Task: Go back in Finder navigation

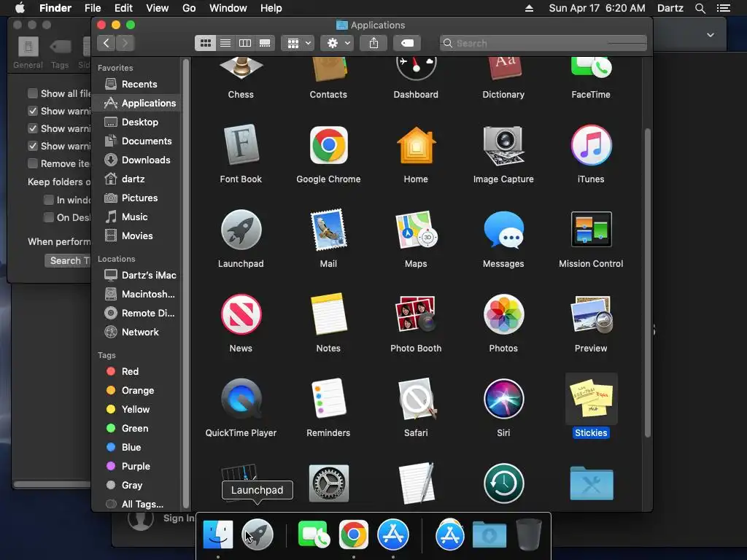Action: (x=107, y=43)
